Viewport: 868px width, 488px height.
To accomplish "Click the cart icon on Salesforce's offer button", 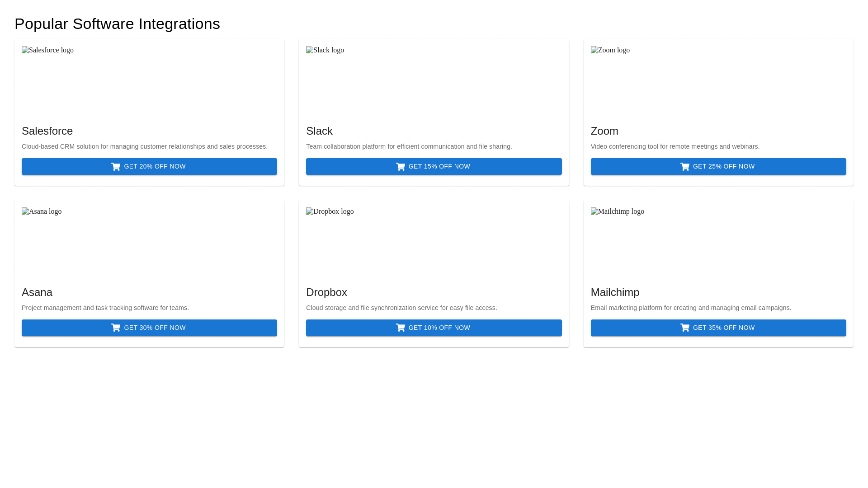I will tap(116, 166).
